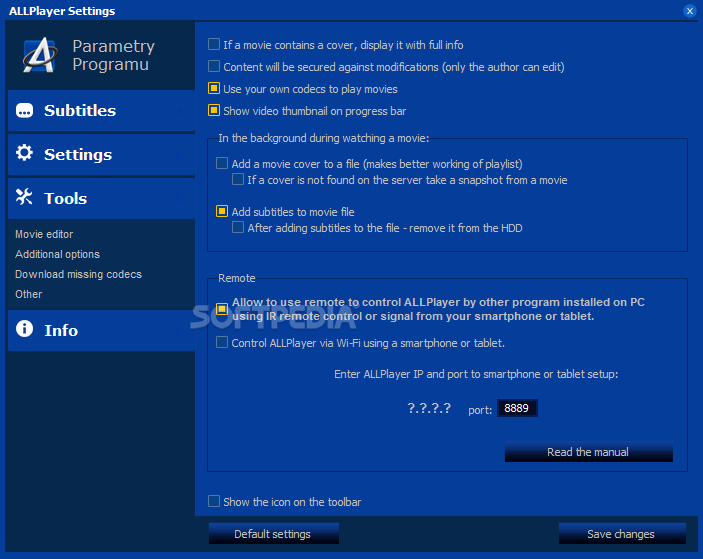The height and width of the screenshot is (559, 703).
Task: Click Save changes button
Action: click(x=622, y=533)
